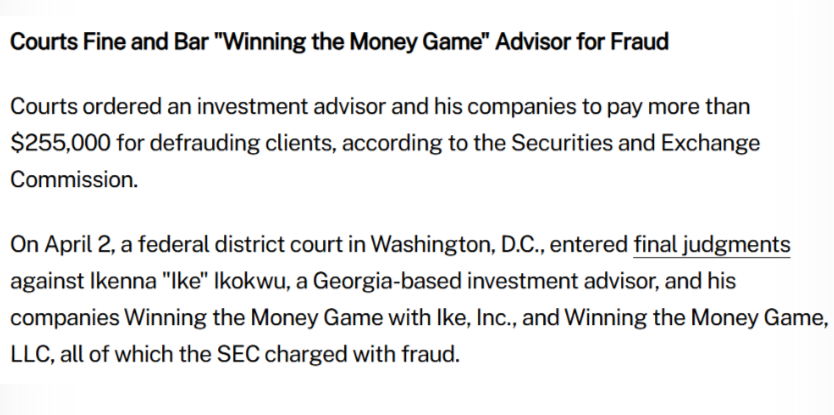Click "Courts ordered" opening the first paragraph
This screenshot has height=415, width=834.
pyautogui.click(x=86, y=107)
